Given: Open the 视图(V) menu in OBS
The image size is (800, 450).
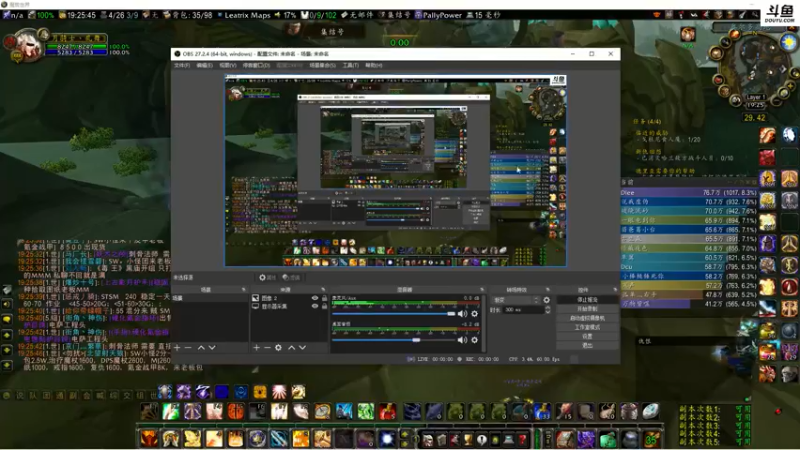Looking at the screenshot, I should pyautogui.click(x=228, y=65).
